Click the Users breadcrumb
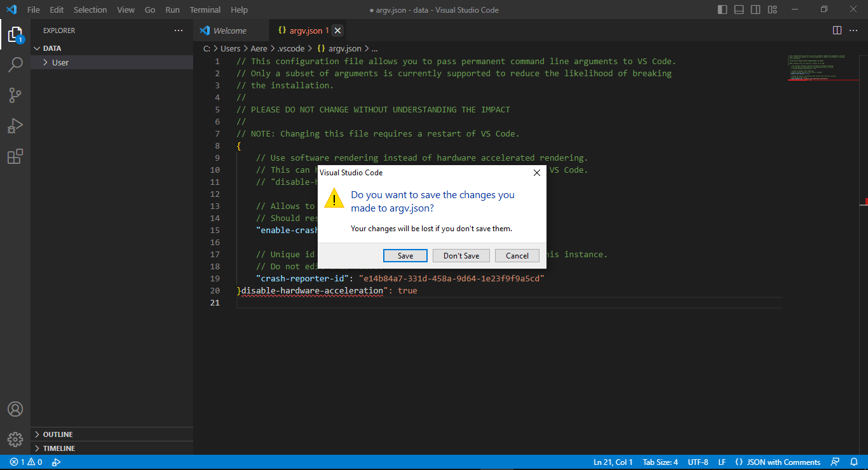Viewport: 868px width, 470px height. click(231, 48)
